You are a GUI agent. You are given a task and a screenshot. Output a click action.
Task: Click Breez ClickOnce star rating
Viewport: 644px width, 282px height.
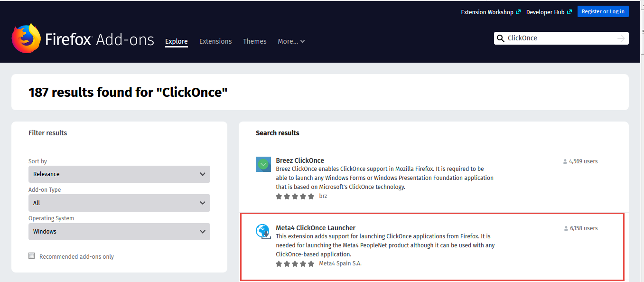click(295, 196)
